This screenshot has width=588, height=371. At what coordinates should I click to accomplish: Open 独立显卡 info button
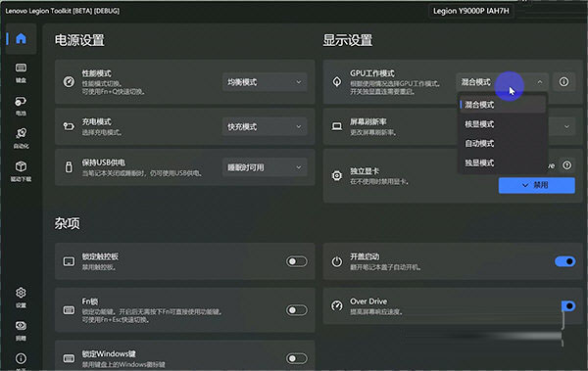567,164
